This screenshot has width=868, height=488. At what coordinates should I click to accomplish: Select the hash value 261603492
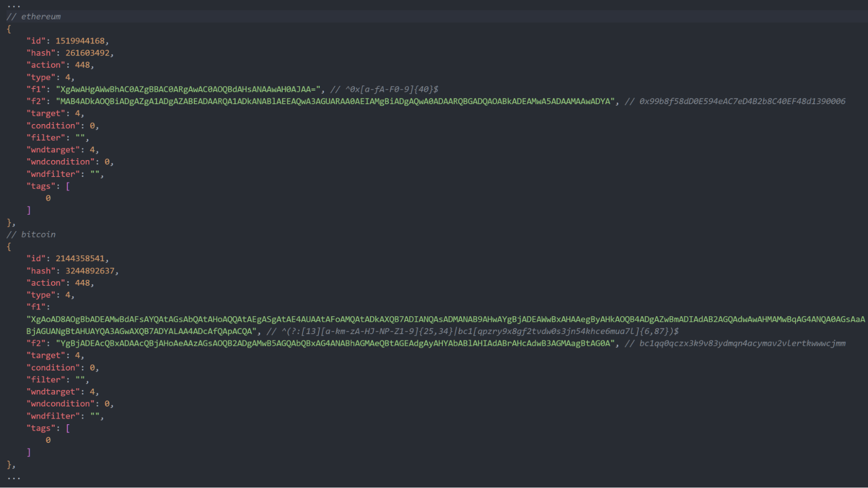(87, 53)
